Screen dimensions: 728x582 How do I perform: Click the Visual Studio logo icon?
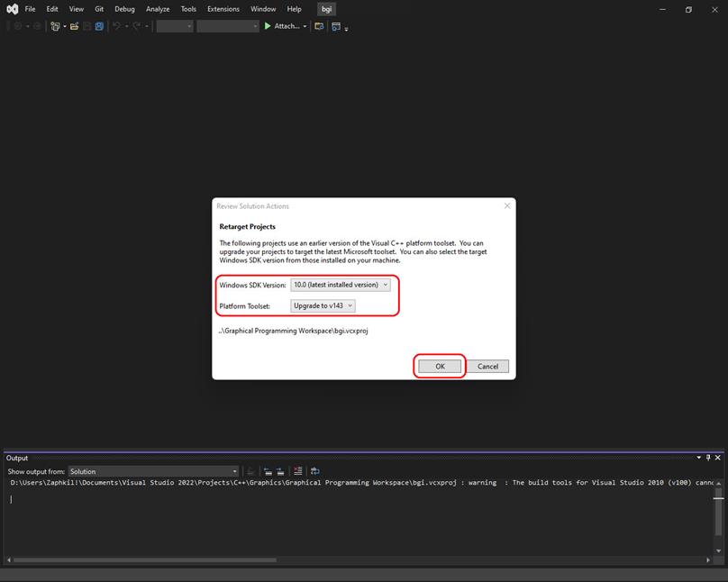[13, 9]
